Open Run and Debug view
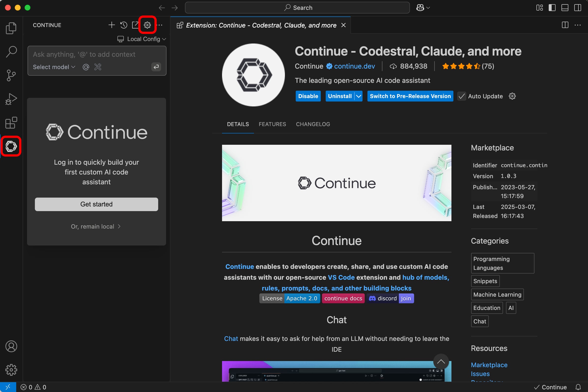This screenshot has width=588, height=392. click(x=11, y=99)
